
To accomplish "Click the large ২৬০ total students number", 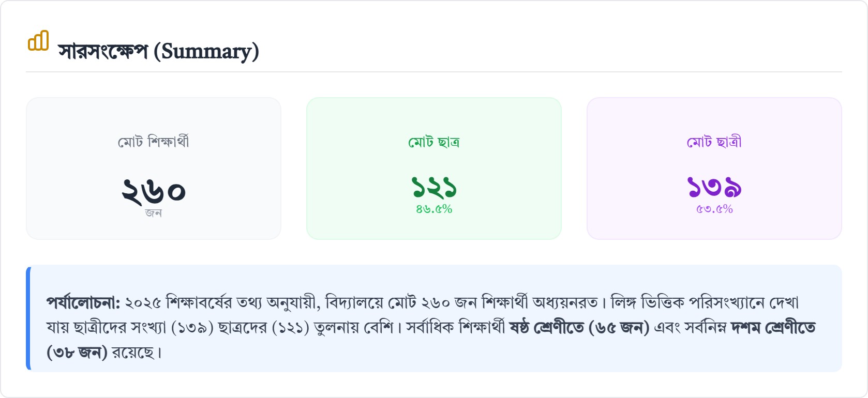I will click(153, 190).
